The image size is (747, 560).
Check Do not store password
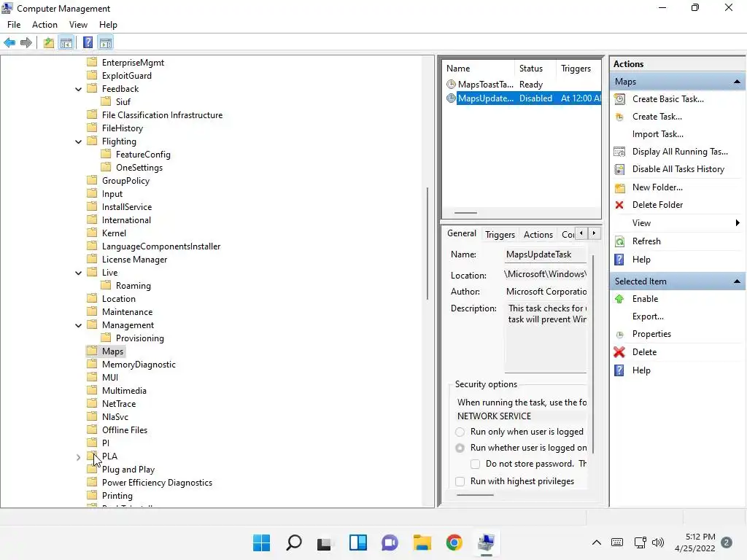pyautogui.click(x=475, y=464)
